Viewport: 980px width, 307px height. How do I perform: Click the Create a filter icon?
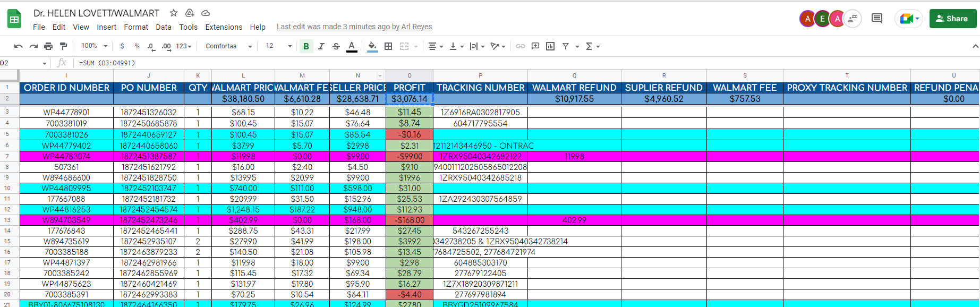[x=566, y=46]
